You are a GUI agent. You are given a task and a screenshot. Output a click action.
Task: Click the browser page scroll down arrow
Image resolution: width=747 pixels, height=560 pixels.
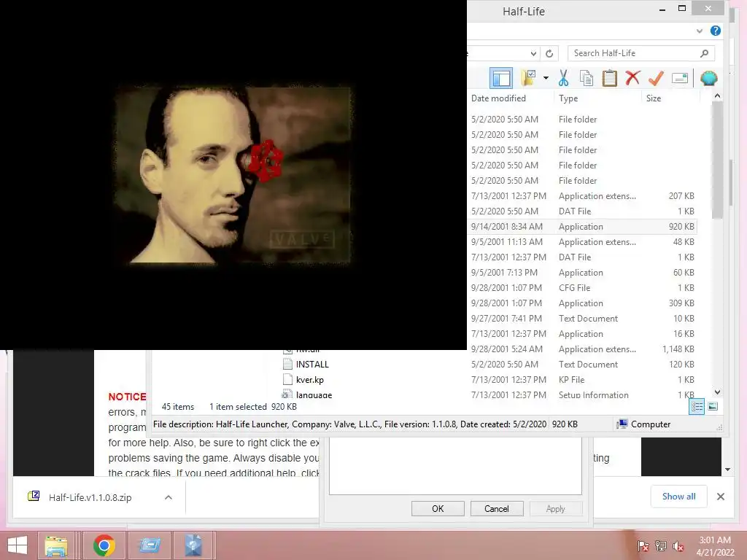[727, 470]
